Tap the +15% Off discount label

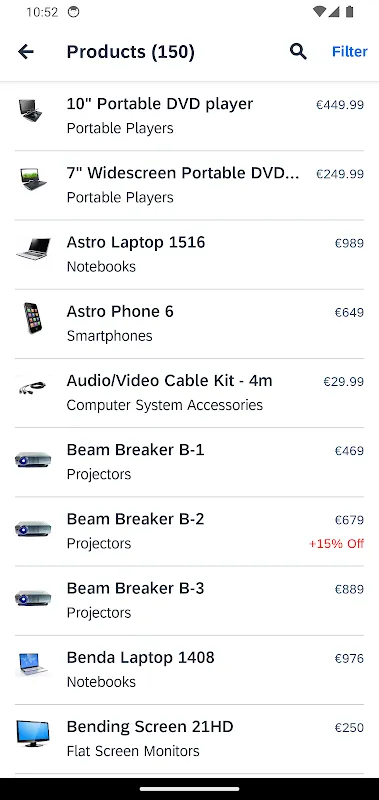tap(336, 543)
